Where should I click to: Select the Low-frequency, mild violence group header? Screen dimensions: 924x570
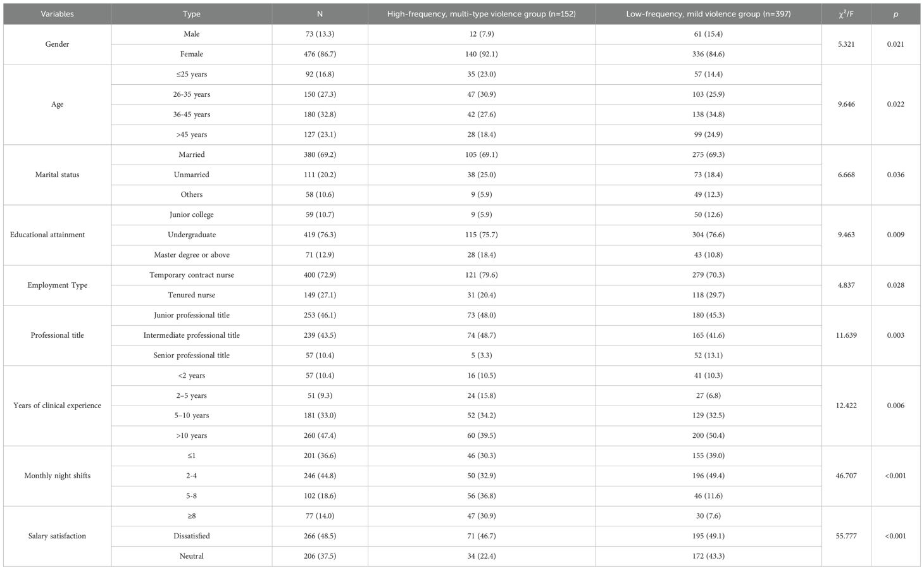click(708, 14)
